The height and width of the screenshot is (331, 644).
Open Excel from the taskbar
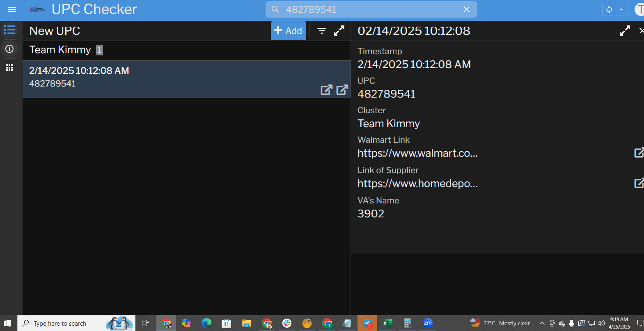tap(387, 323)
